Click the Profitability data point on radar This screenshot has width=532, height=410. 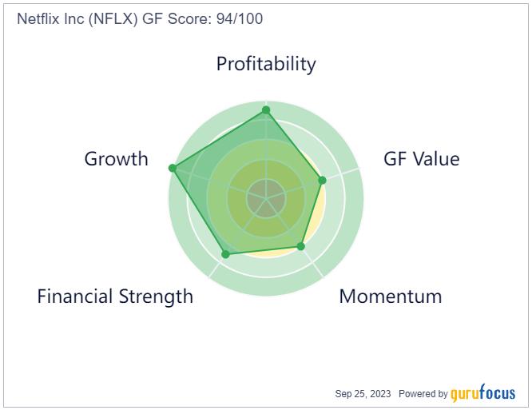[266, 110]
